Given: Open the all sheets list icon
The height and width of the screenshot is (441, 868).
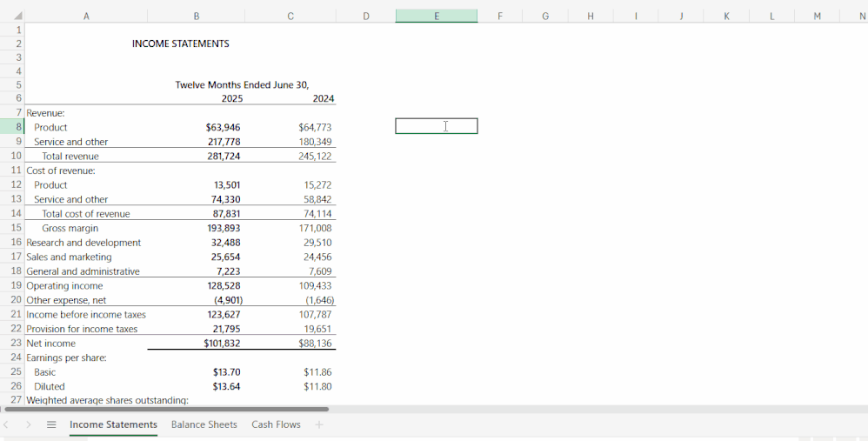Looking at the screenshot, I should click(51, 425).
